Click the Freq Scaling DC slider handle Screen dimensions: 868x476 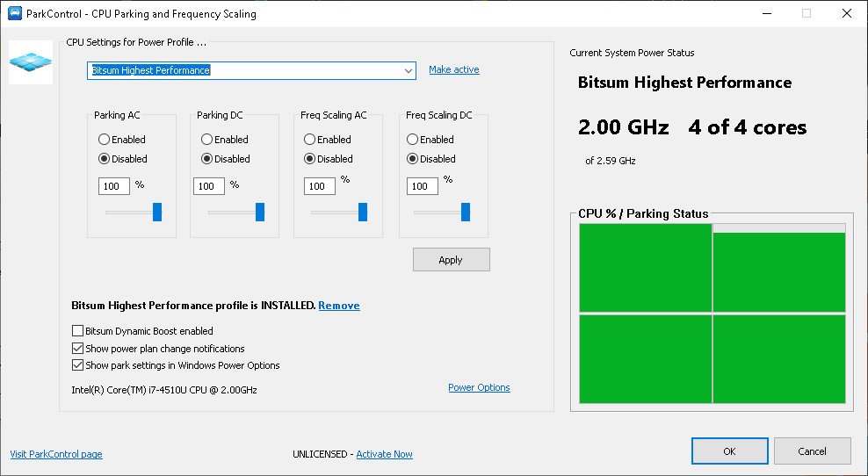click(466, 212)
